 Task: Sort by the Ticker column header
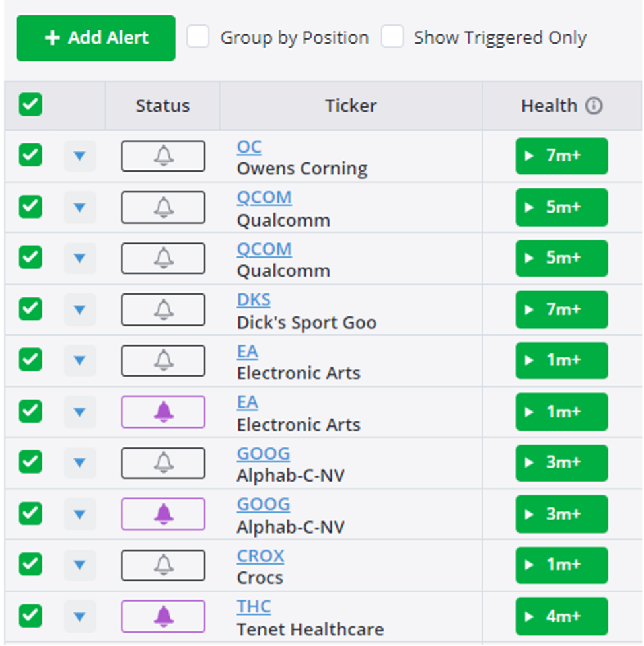coord(351,106)
